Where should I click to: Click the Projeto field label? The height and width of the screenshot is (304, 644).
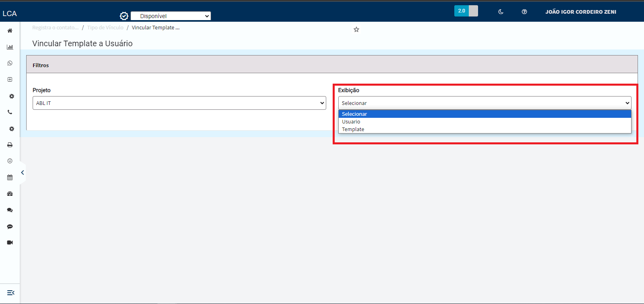[41, 90]
